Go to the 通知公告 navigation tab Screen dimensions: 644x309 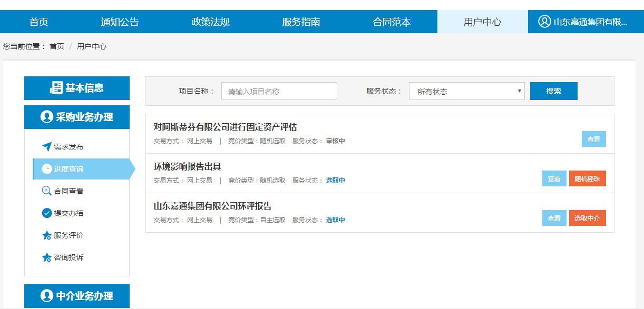(120, 22)
